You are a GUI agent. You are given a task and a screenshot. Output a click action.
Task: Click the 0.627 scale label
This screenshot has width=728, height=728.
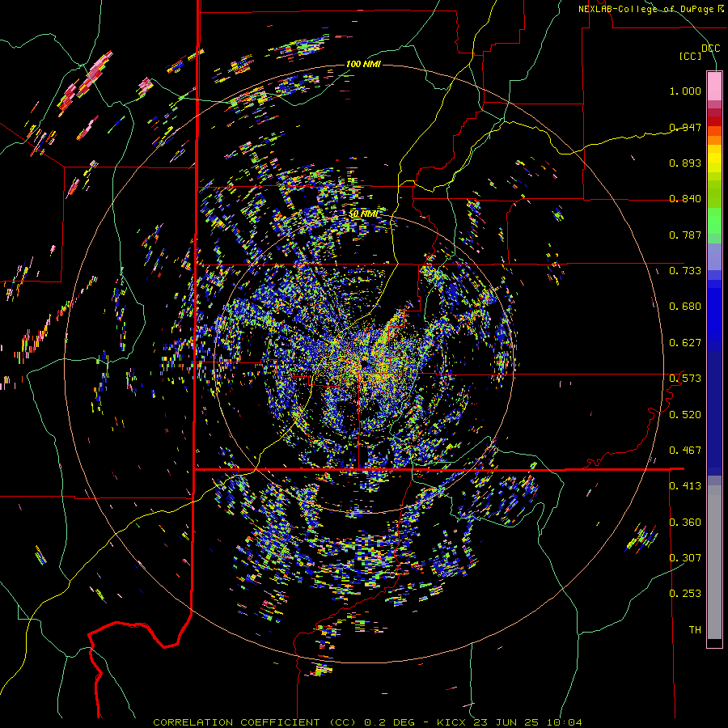click(685, 343)
